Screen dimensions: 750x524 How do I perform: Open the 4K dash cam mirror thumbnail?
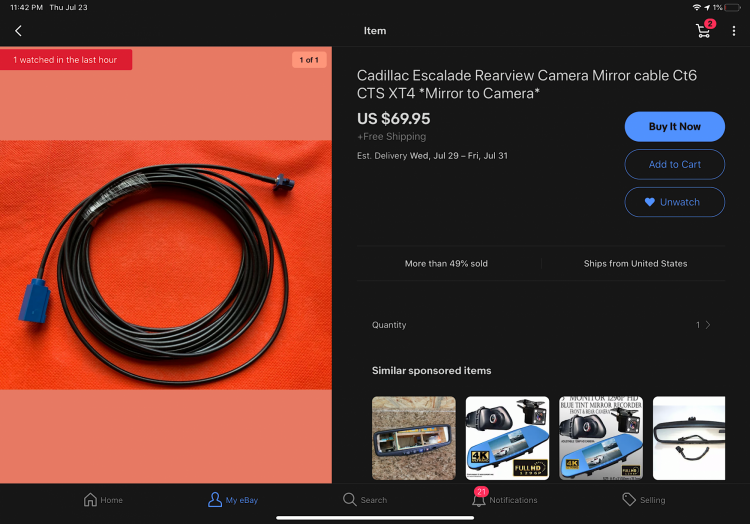click(507, 438)
